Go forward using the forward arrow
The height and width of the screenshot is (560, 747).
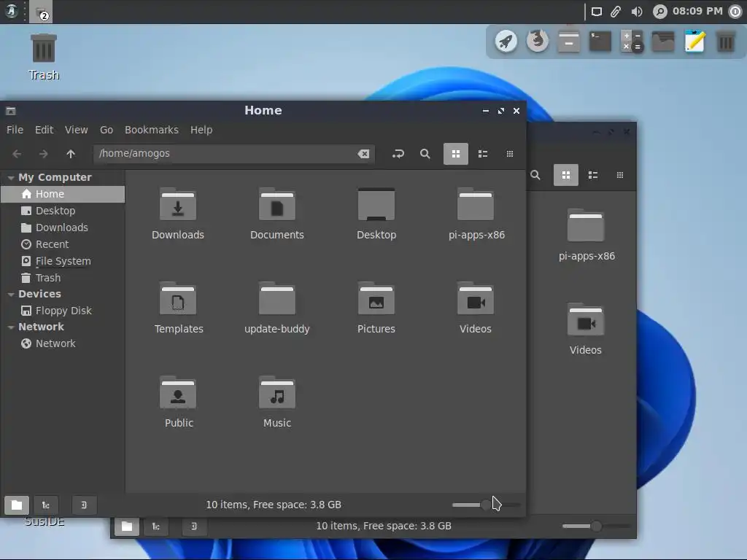(43, 154)
